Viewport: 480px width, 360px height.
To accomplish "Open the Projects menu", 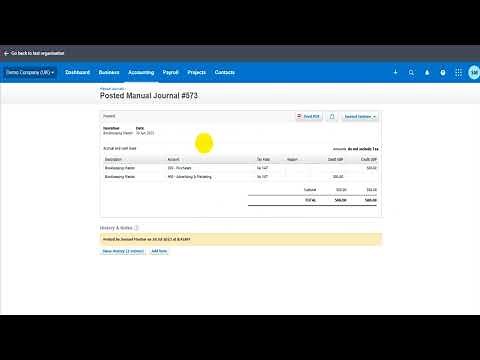I will point(197,72).
